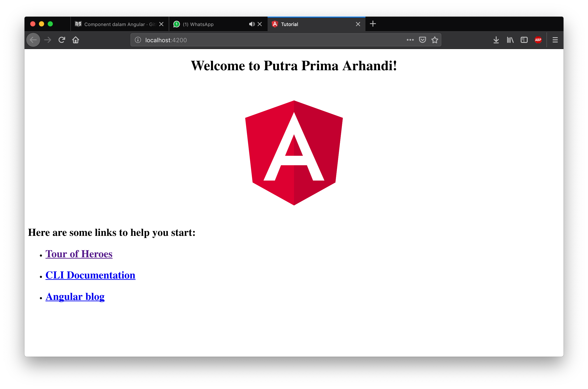Open the Firefox home page
The width and height of the screenshot is (588, 389).
tap(76, 40)
